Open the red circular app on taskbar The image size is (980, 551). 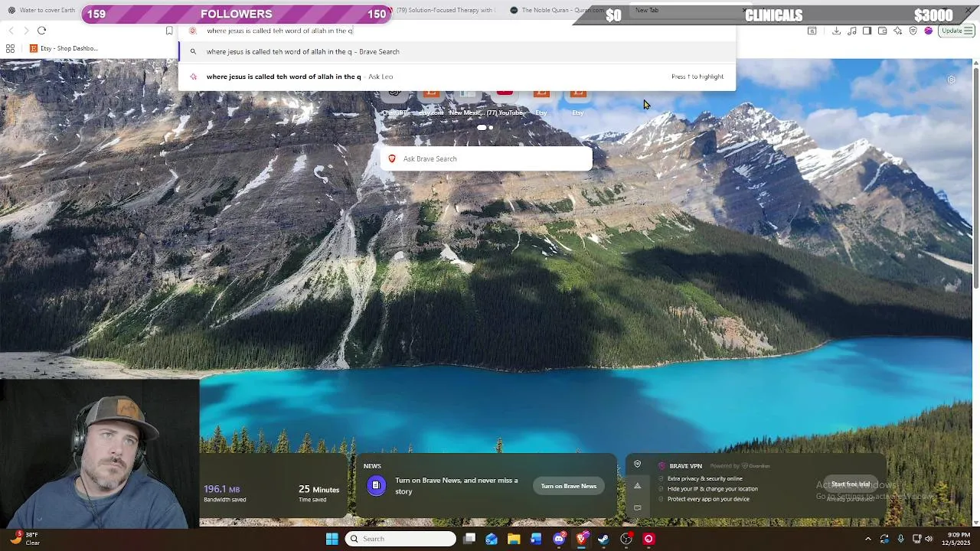[648, 539]
